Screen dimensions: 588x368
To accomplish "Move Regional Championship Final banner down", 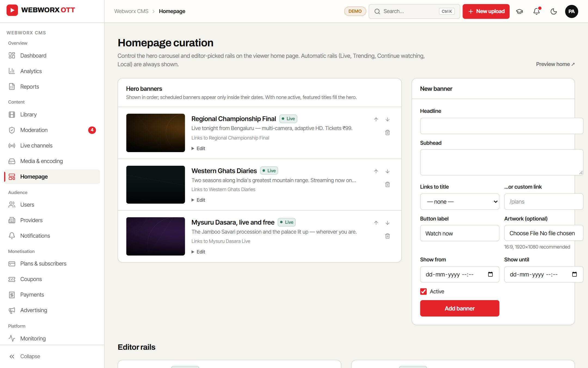I will click(387, 119).
